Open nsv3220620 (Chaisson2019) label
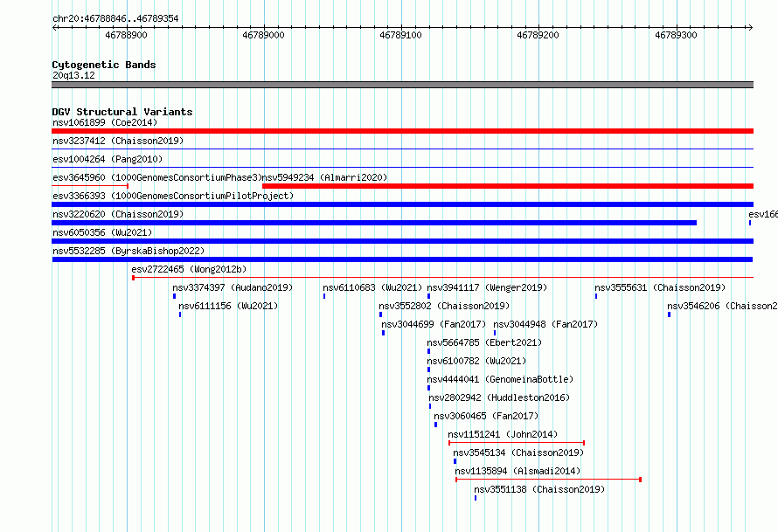Screen dimensions: 778x532 point(118,214)
